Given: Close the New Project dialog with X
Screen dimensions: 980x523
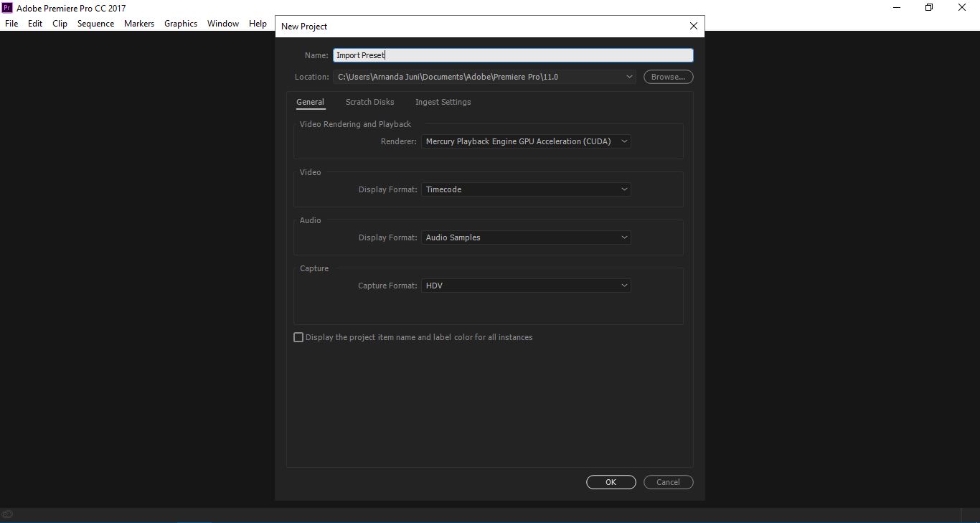Looking at the screenshot, I should (x=693, y=26).
